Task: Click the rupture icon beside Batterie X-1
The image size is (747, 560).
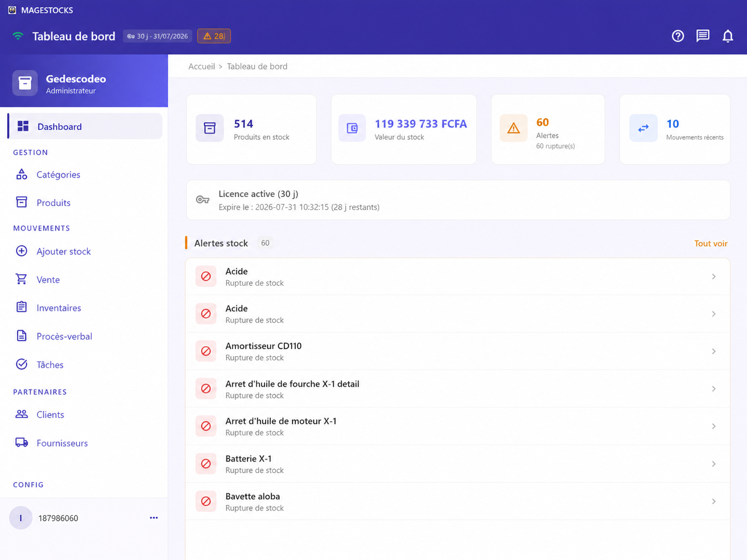Action: [x=206, y=464]
